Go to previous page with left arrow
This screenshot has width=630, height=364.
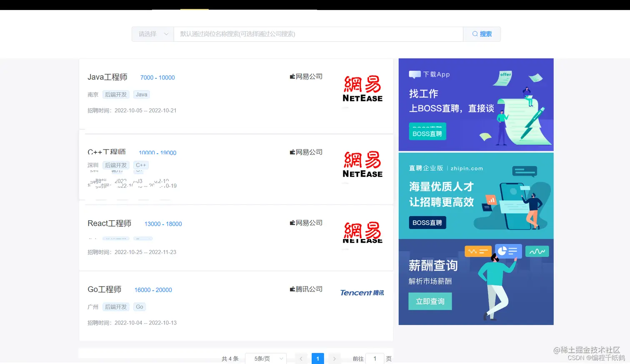click(301, 359)
